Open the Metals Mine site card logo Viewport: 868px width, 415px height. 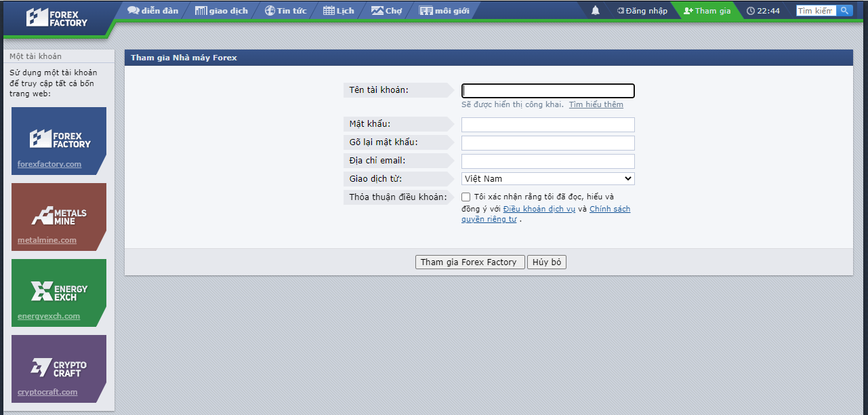(x=59, y=216)
